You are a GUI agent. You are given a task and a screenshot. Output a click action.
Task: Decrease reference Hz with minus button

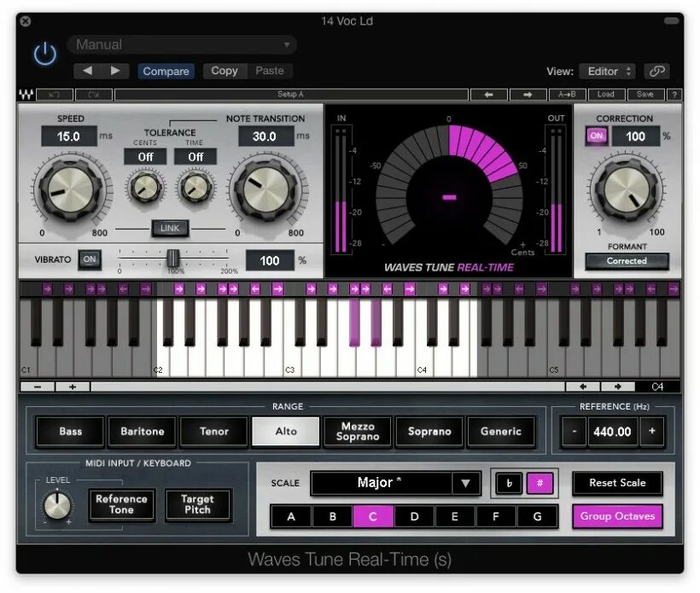click(x=575, y=431)
